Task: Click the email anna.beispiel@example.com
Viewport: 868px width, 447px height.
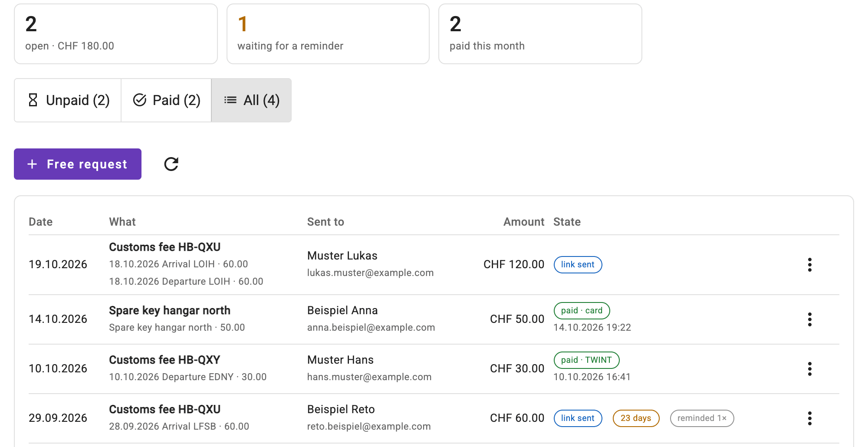Action: click(x=371, y=328)
